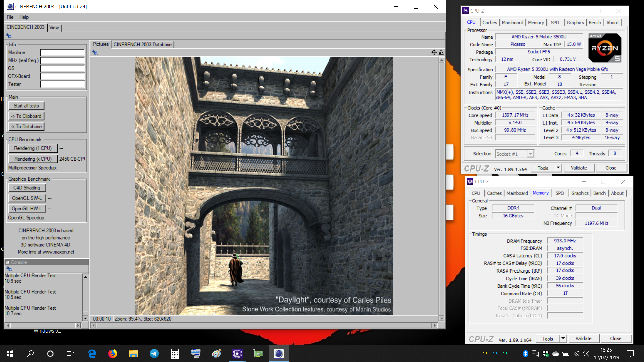
Task: Switch to CPU-Z via its taskbar icon
Action: (x=237, y=354)
